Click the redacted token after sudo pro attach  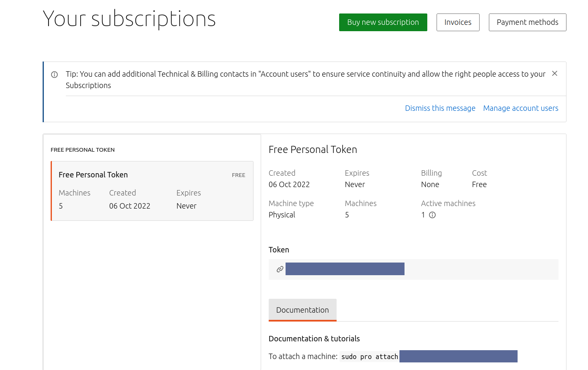click(x=459, y=356)
